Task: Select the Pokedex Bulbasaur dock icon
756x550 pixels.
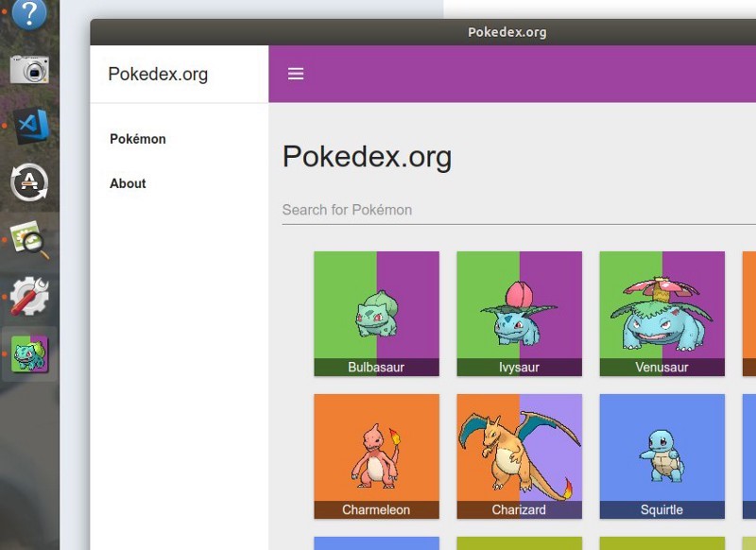Action: (x=29, y=353)
